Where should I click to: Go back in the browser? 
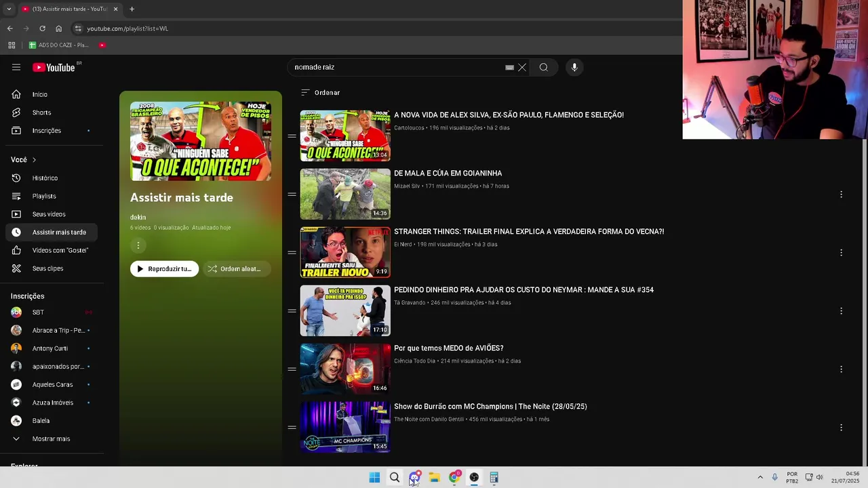tap(9, 28)
